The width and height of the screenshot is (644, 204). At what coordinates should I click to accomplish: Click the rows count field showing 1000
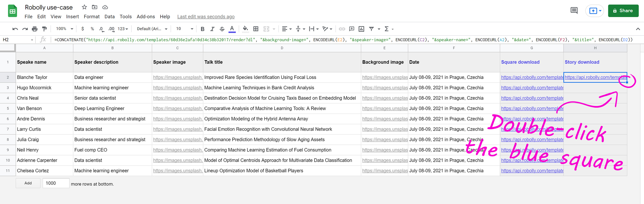(55, 183)
